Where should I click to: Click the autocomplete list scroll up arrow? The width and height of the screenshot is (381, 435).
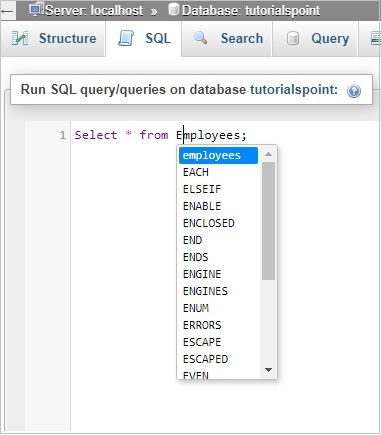point(268,154)
